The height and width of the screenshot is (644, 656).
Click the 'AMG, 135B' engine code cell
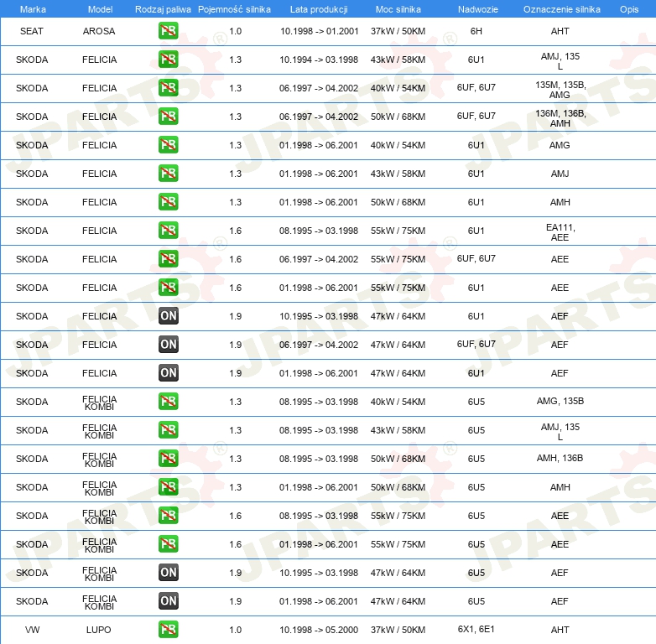pos(560,401)
